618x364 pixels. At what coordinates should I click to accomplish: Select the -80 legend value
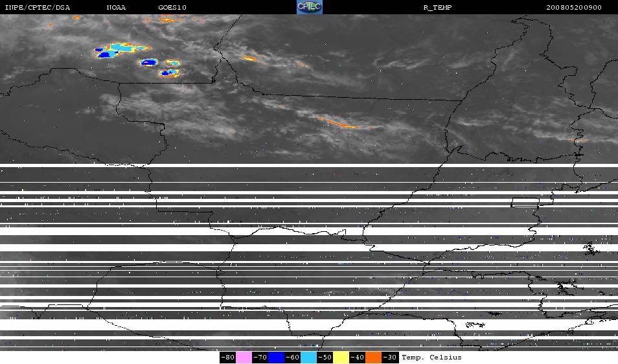tap(228, 358)
